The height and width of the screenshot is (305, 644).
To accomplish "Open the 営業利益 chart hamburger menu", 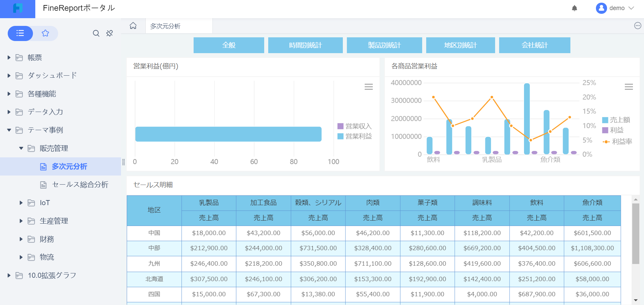I will click(x=368, y=87).
